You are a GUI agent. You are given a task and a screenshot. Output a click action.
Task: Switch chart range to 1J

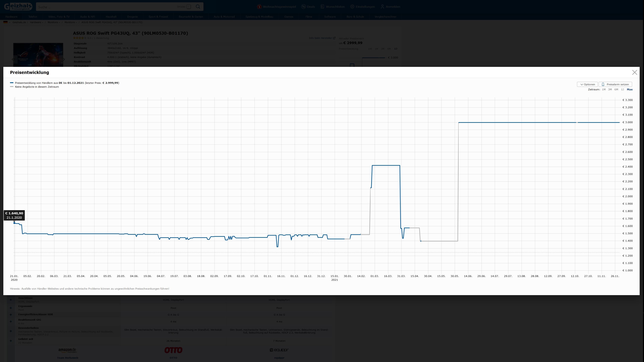[x=622, y=89]
